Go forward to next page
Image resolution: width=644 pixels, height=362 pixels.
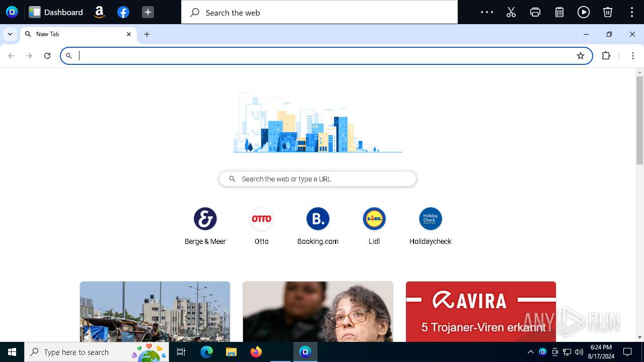click(x=29, y=56)
